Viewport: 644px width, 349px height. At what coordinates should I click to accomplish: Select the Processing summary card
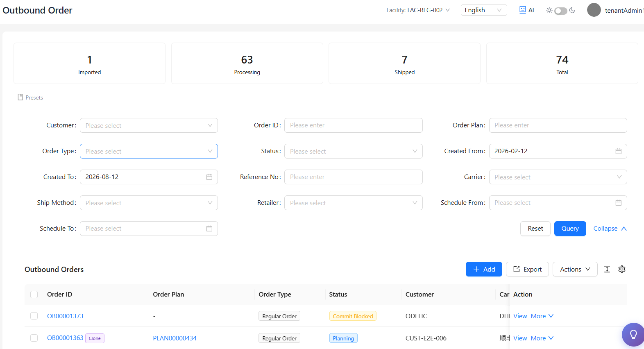[x=247, y=63]
